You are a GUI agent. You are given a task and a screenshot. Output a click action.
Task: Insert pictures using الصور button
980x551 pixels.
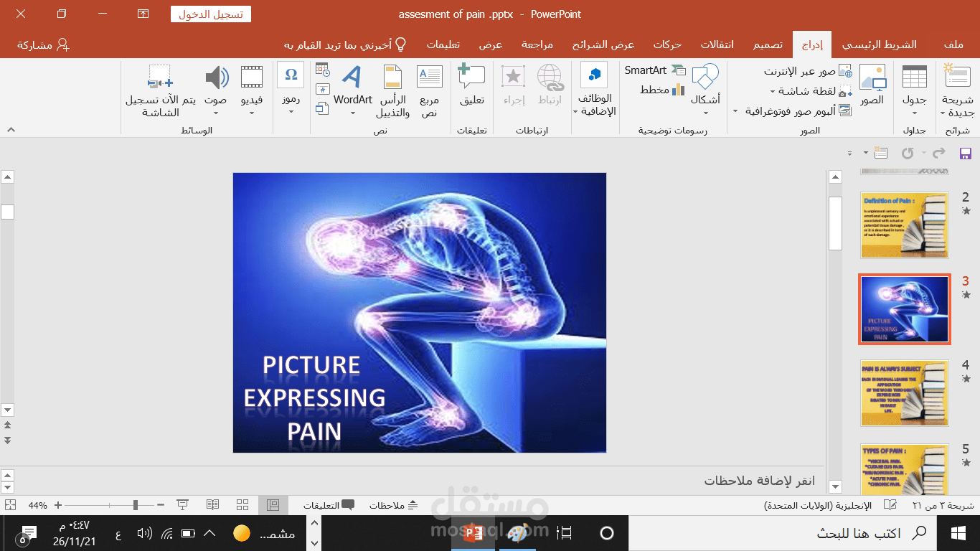tap(872, 86)
